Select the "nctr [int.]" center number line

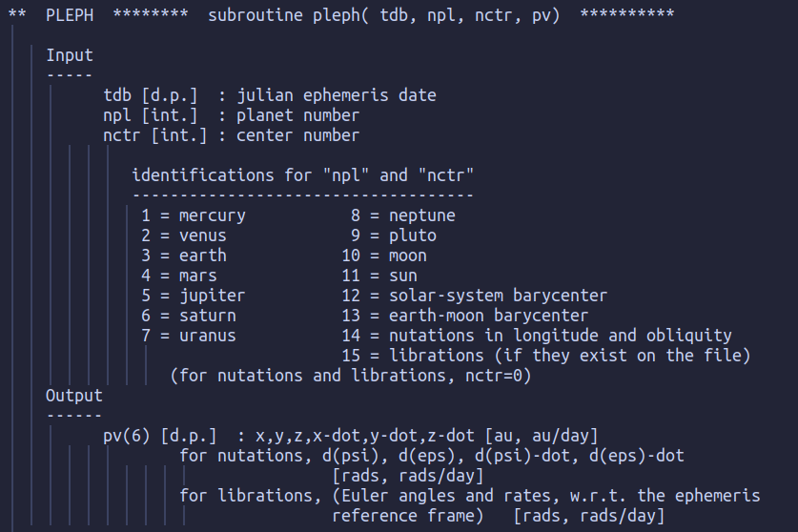[x=231, y=135]
